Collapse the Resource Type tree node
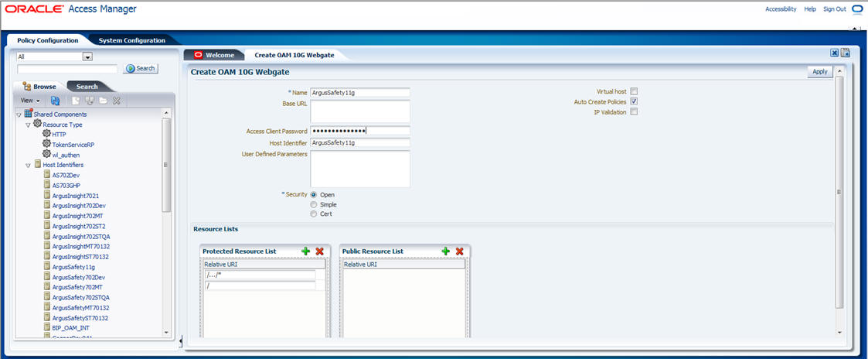The width and height of the screenshot is (868, 359). click(29, 125)
